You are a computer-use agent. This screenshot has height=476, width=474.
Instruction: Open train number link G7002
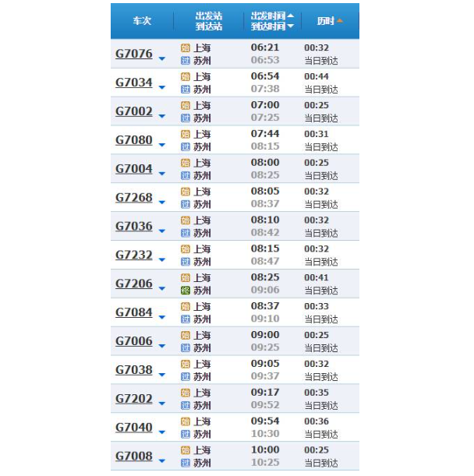pos(134,111)
